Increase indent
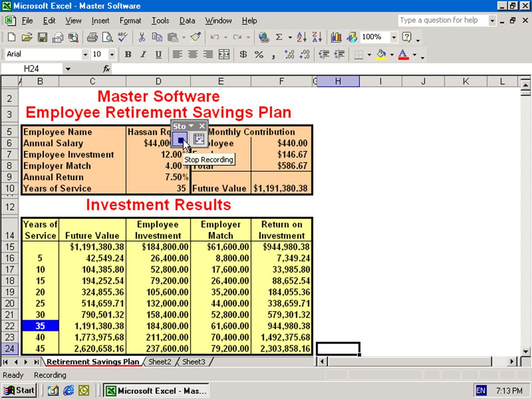 pyautogui.click(x=339, y=54)
